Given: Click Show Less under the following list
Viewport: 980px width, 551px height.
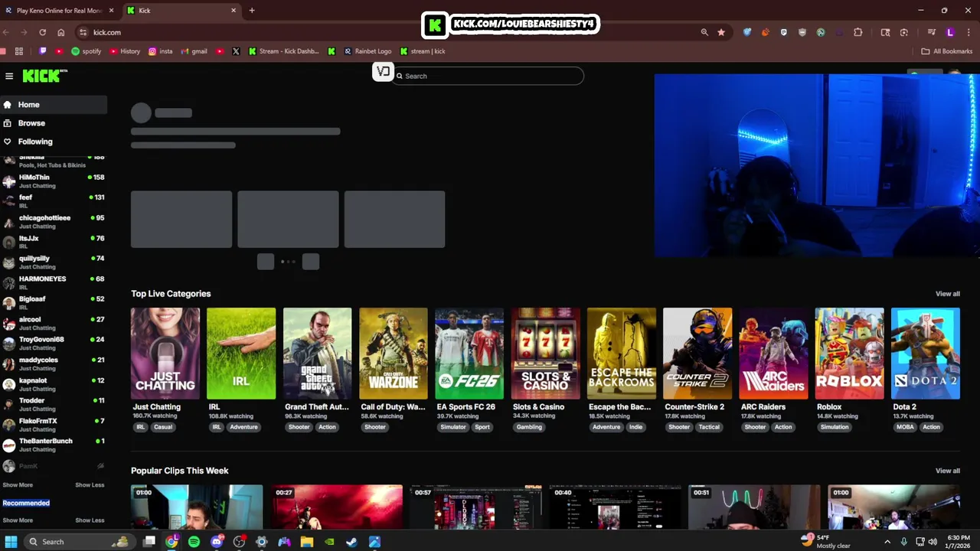Looking at the screenshot, I should pyautogui.click(x=90, y=484).
